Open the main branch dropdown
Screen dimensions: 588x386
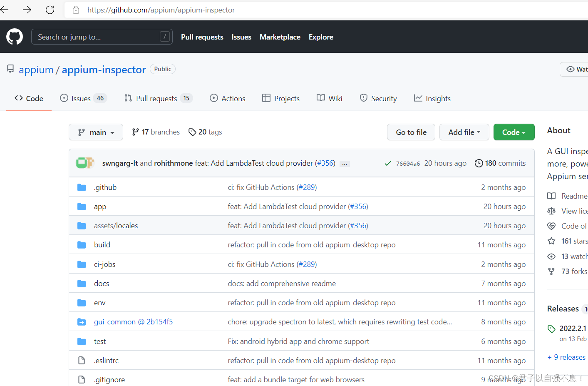point(96,132)
